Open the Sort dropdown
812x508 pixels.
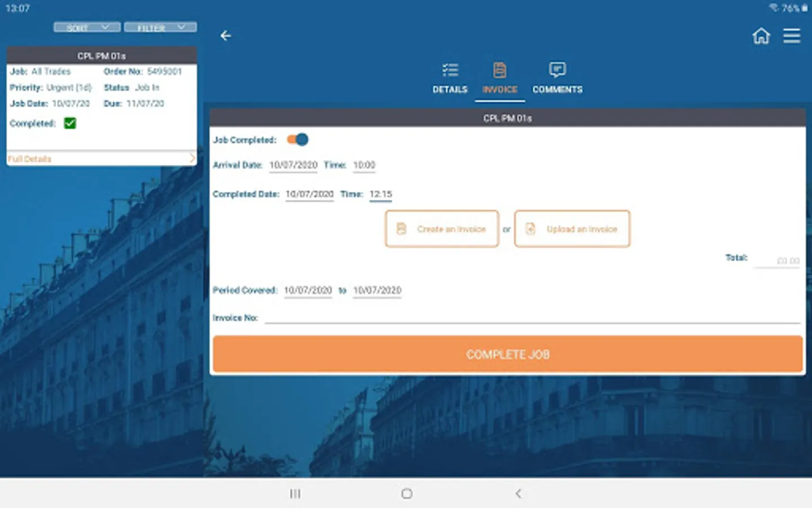click(87, 27)
